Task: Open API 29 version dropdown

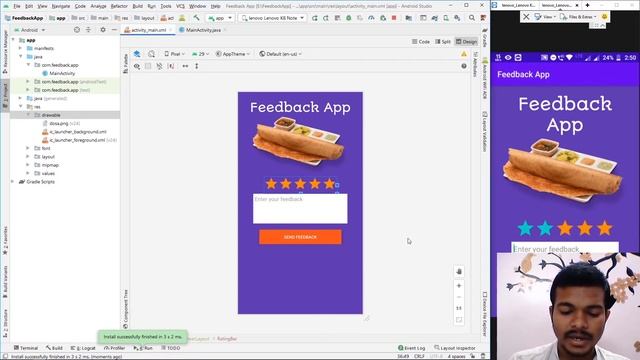Action: tap(200, 54)
